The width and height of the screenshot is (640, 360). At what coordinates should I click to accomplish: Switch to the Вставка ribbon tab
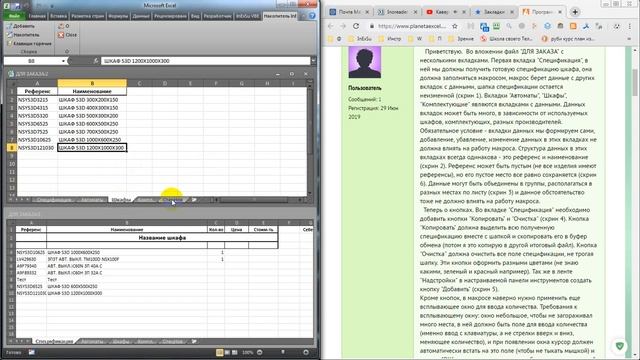coord(58,16)
